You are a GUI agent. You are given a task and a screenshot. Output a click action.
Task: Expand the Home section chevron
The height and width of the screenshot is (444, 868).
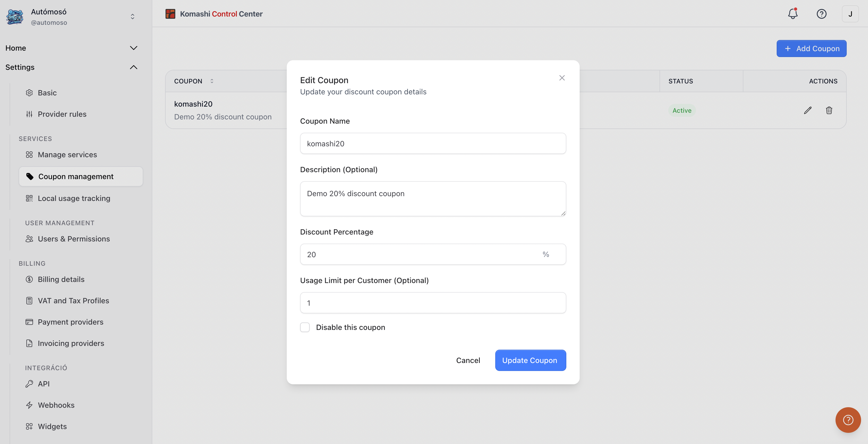pyautogui.click(x=133, y=48)
